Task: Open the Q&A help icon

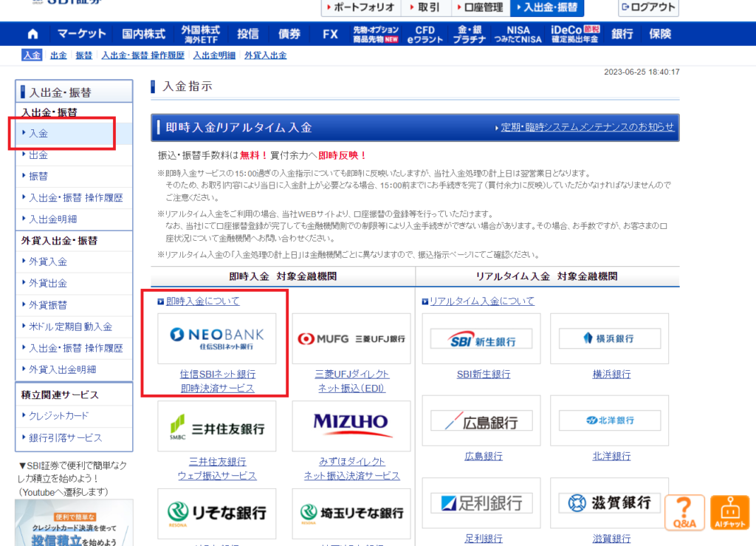Action: tap(684, 512)
